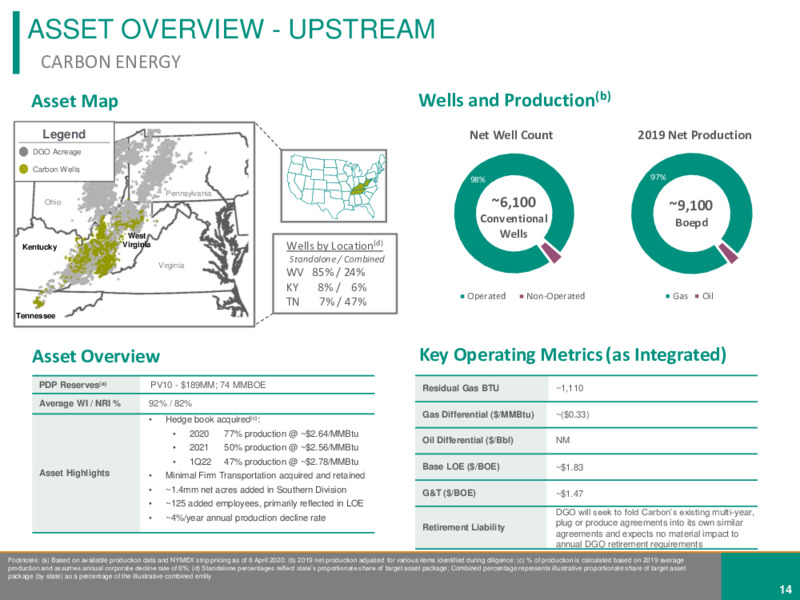
Task: Click the gray DGO Acreage legend dot
Action: (23, 152)
